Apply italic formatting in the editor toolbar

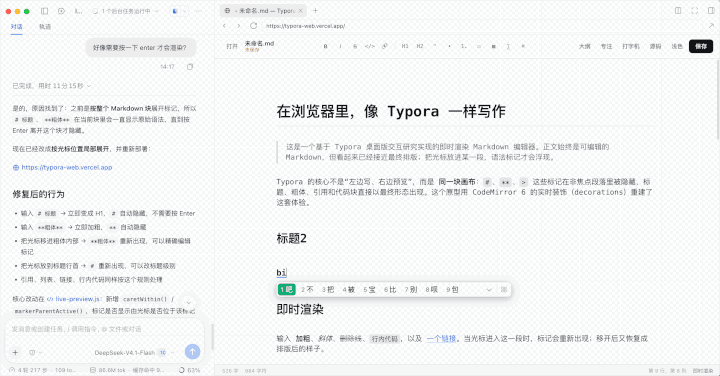click(340, 46)
